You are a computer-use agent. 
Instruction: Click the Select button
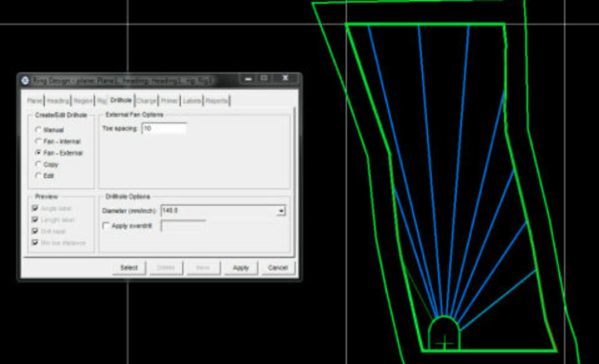click(131, 268)
